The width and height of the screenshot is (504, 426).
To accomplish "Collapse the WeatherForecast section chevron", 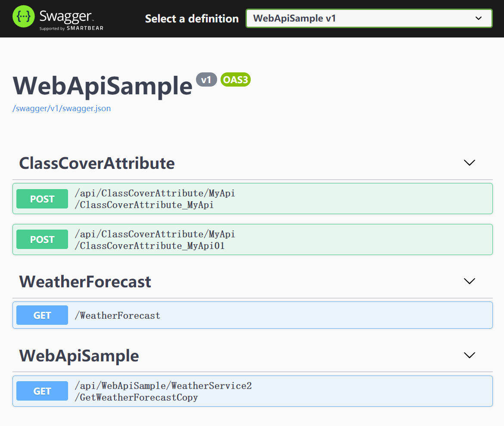I will tap(469, 281).
